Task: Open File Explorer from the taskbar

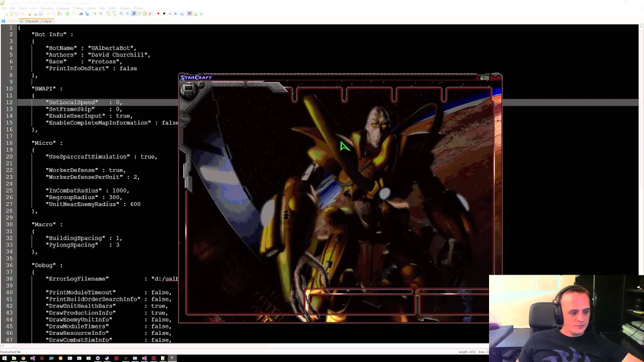Action: click(x=14, y=358)
